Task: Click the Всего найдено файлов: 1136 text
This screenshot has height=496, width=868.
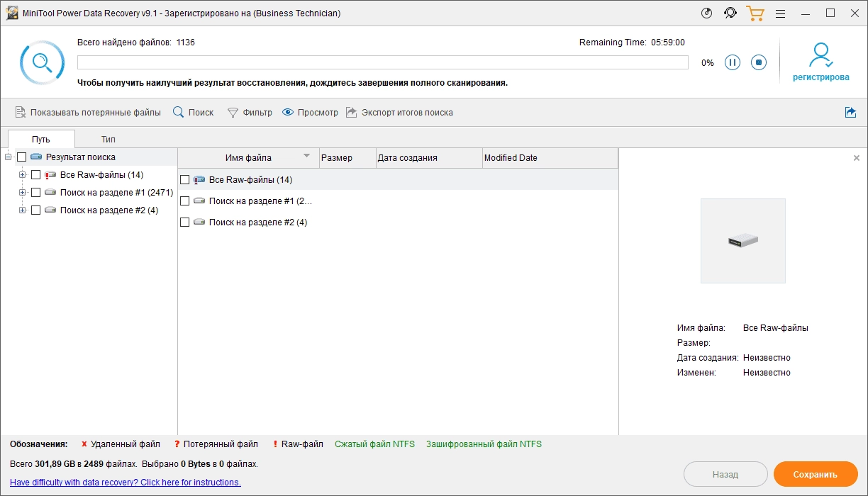Action: 136,43
